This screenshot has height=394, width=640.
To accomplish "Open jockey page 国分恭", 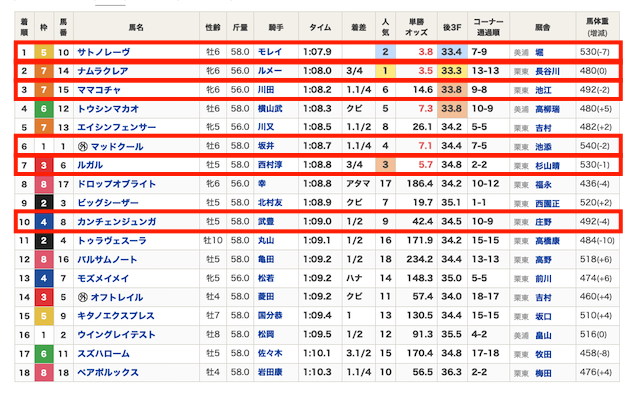I will [270, 316].
